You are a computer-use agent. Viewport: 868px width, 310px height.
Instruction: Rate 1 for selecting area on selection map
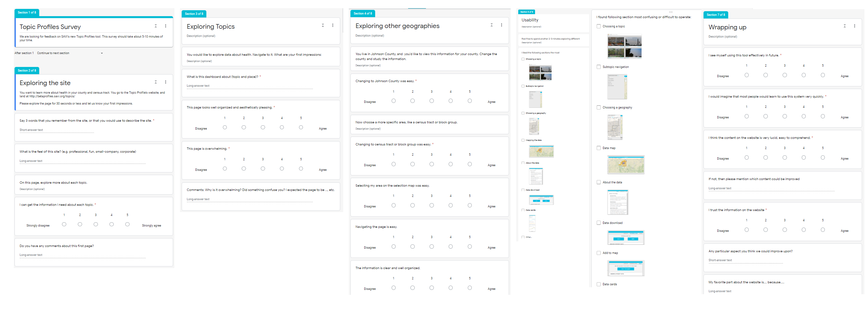tap(394, 205)
